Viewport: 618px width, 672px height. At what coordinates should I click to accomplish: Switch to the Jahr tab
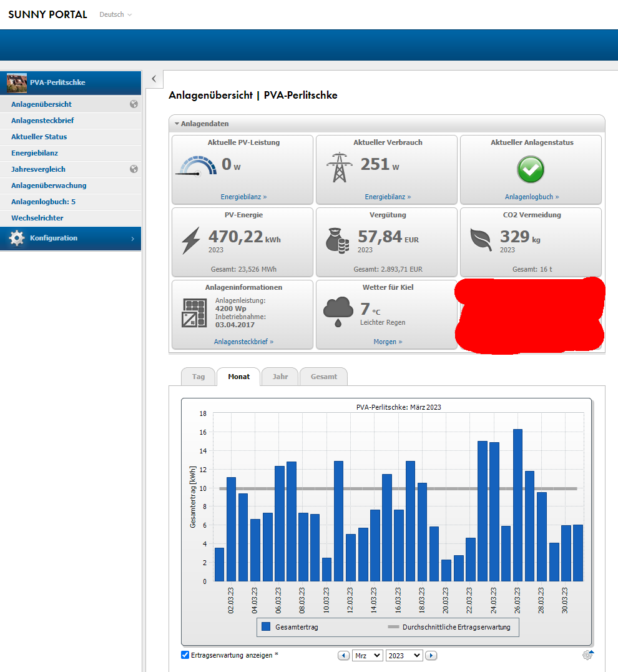280,377
